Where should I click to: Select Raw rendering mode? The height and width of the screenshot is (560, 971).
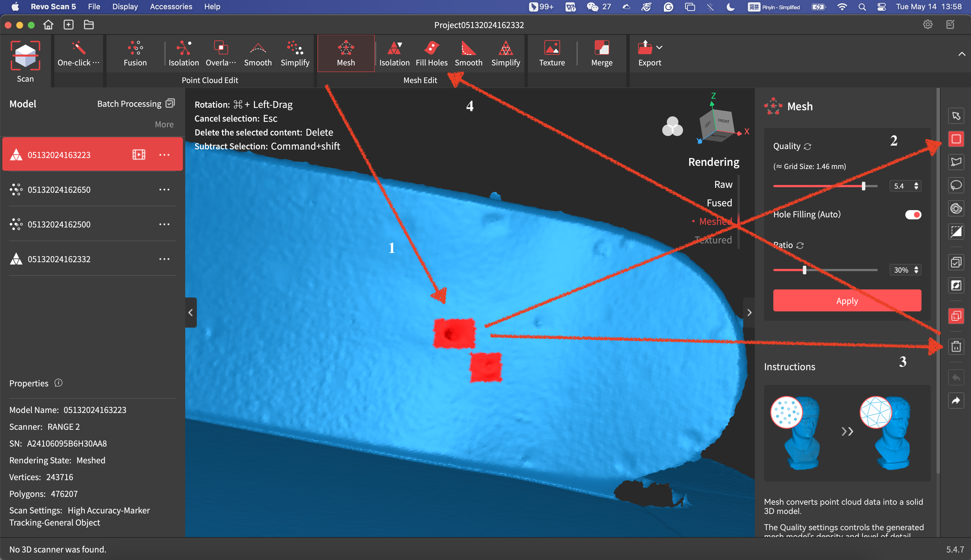click(723, 185)
